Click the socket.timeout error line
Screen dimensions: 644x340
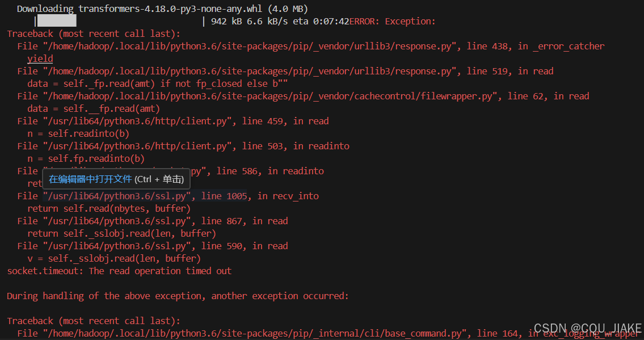[119, 271]
